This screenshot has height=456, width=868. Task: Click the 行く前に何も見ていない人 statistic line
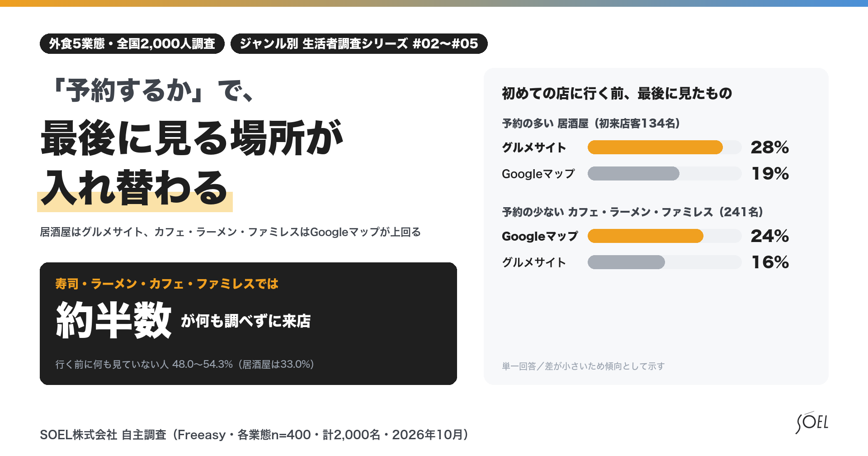coord(185,364)
